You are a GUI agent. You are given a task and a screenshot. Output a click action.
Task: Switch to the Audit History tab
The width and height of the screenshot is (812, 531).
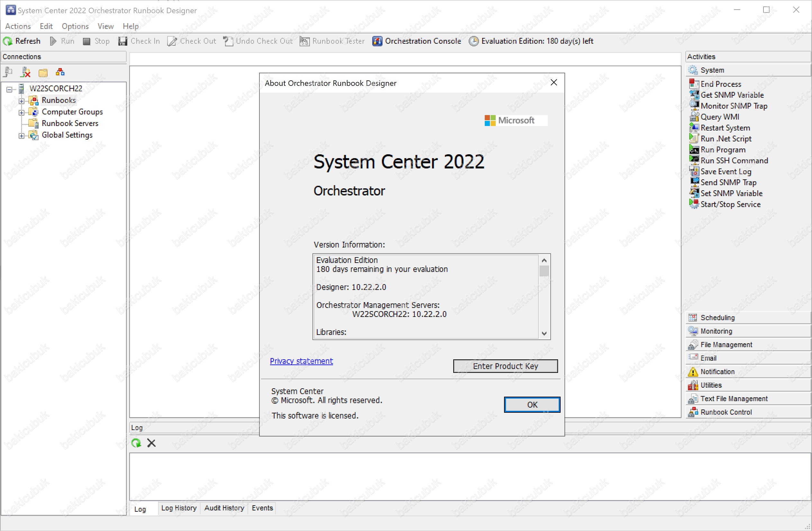click(224, 508)
